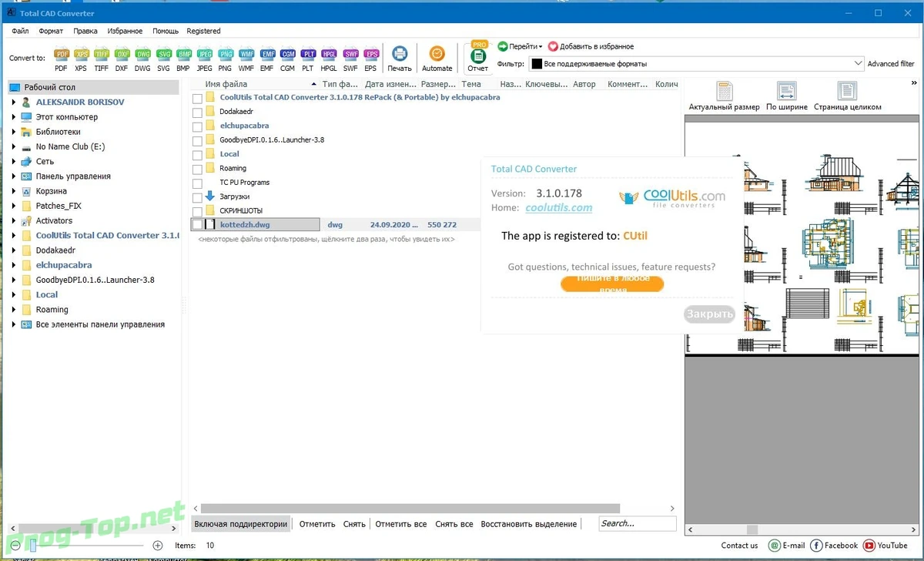Select XPS conversion icon
This screenshot has width=924, height=561.
pyautogui.click(x=81, y=55)
